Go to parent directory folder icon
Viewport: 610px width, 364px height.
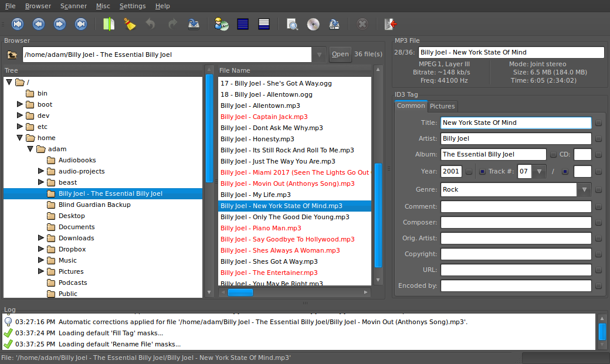[x=12, y=55]
